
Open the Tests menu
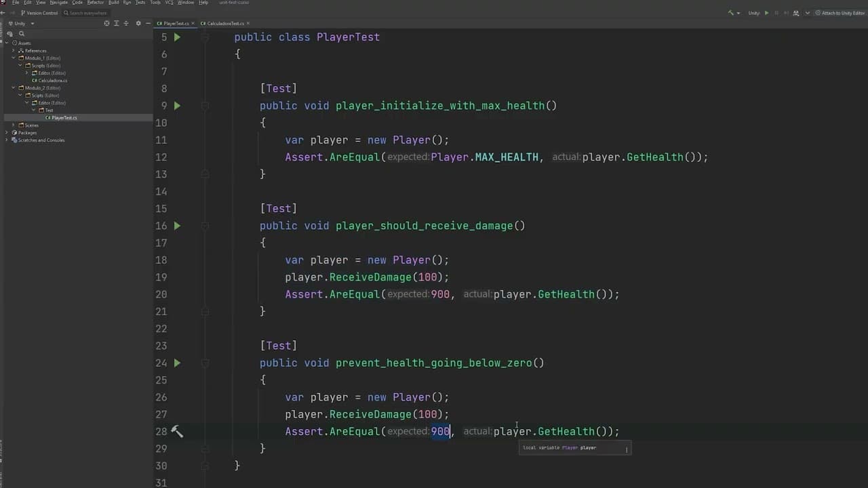140,3
